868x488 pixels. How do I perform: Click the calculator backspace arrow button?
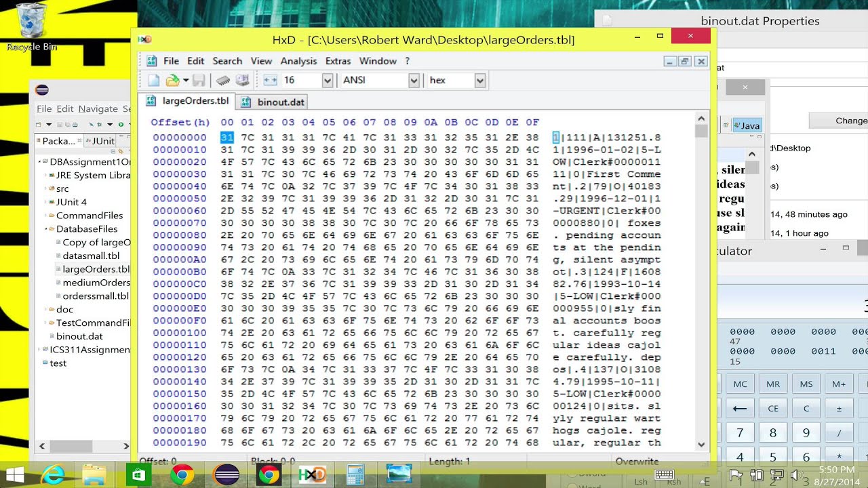click(740, 409)
